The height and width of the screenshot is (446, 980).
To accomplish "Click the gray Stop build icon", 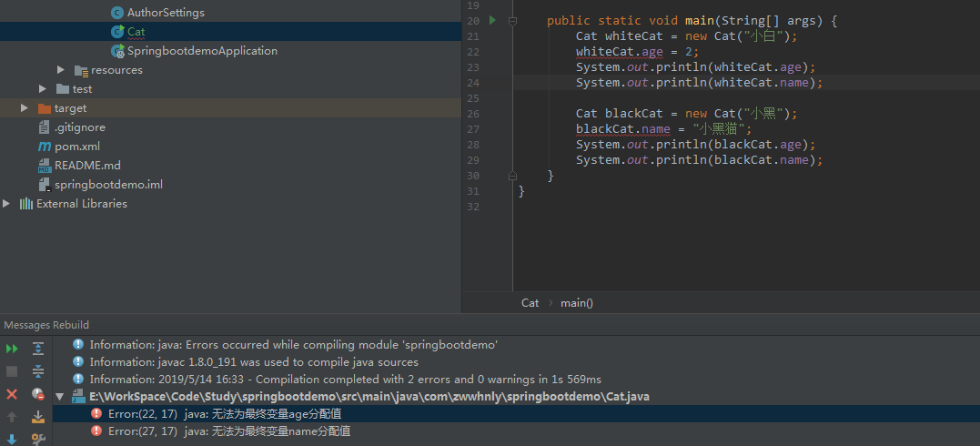I will click(x=12, y=371).
